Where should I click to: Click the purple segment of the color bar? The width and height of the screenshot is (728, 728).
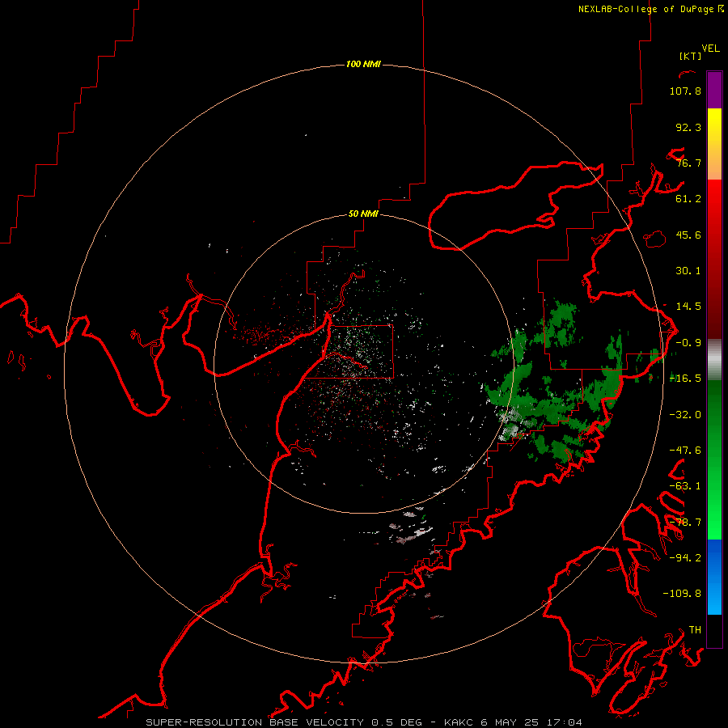click(x=714, y=90)
